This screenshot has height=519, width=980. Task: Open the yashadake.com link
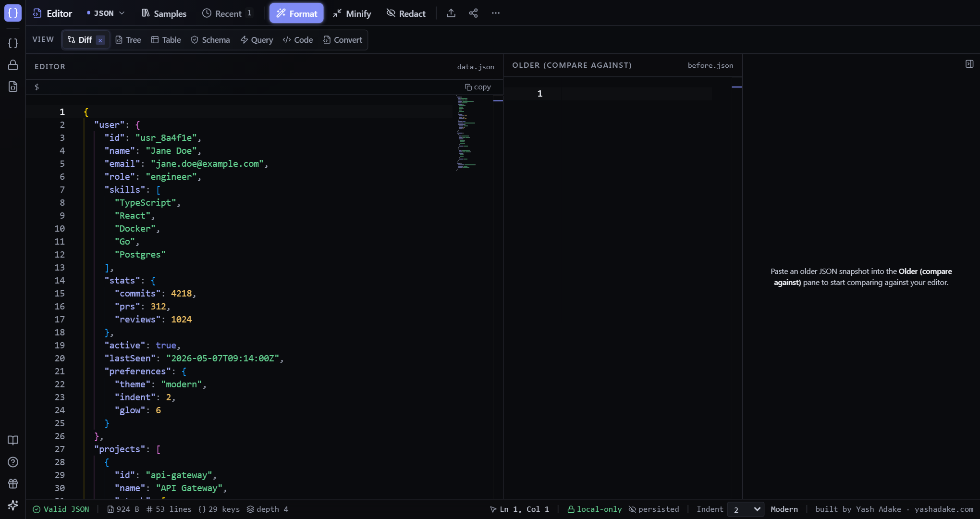[x=944, y=509]
